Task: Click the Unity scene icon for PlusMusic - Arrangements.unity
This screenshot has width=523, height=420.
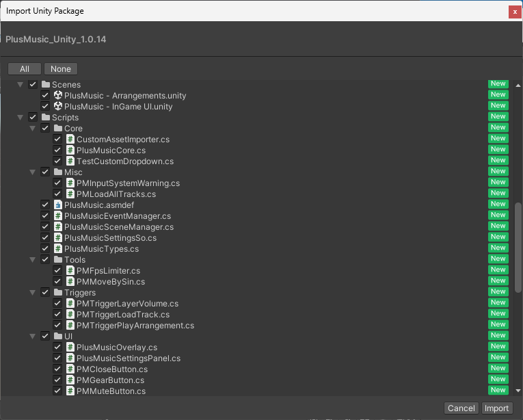Action: point(58,95)
